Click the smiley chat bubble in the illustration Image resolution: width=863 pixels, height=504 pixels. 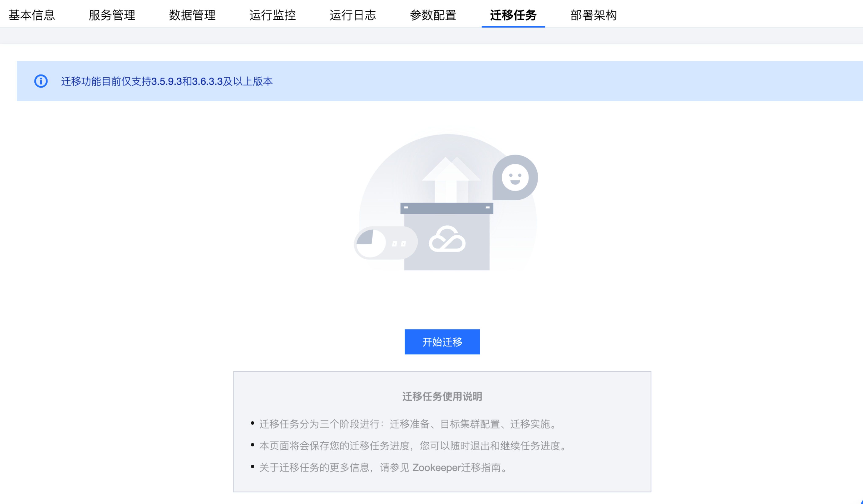(x=515, y=177)
